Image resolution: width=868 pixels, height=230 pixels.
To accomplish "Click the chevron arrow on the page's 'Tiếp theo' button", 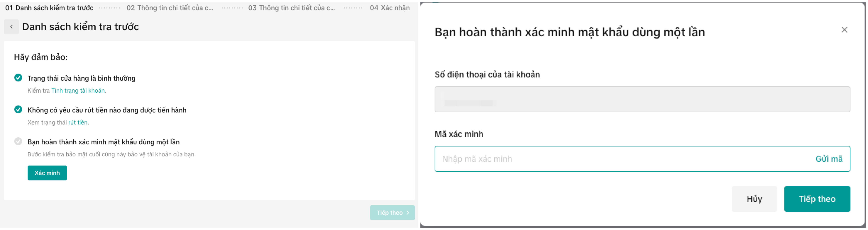I will click(408, 213).
